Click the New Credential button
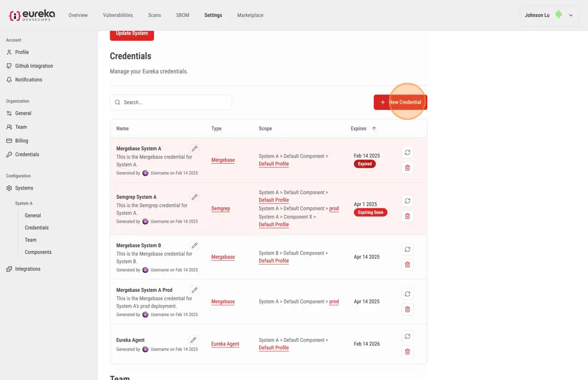 [400, 102]
